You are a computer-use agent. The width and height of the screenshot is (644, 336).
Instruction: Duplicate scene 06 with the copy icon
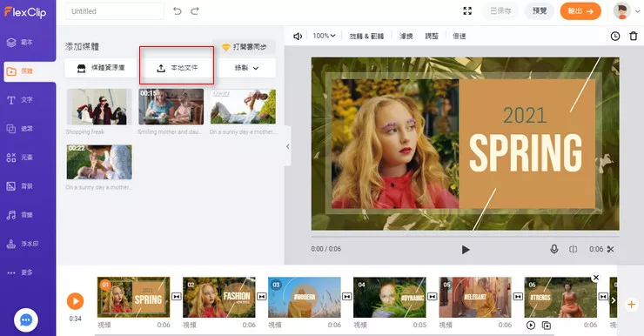(547, 326)
